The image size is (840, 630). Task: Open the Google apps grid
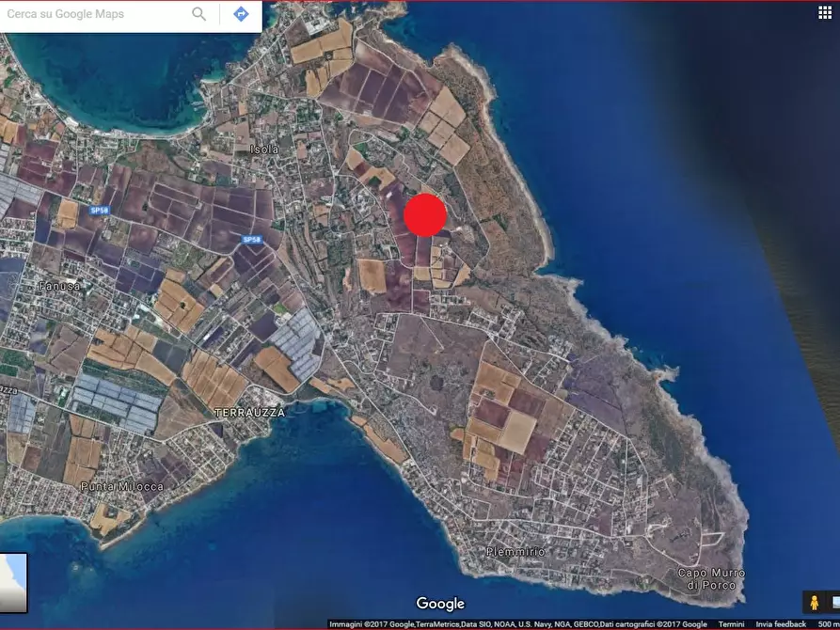coord(826,11)
